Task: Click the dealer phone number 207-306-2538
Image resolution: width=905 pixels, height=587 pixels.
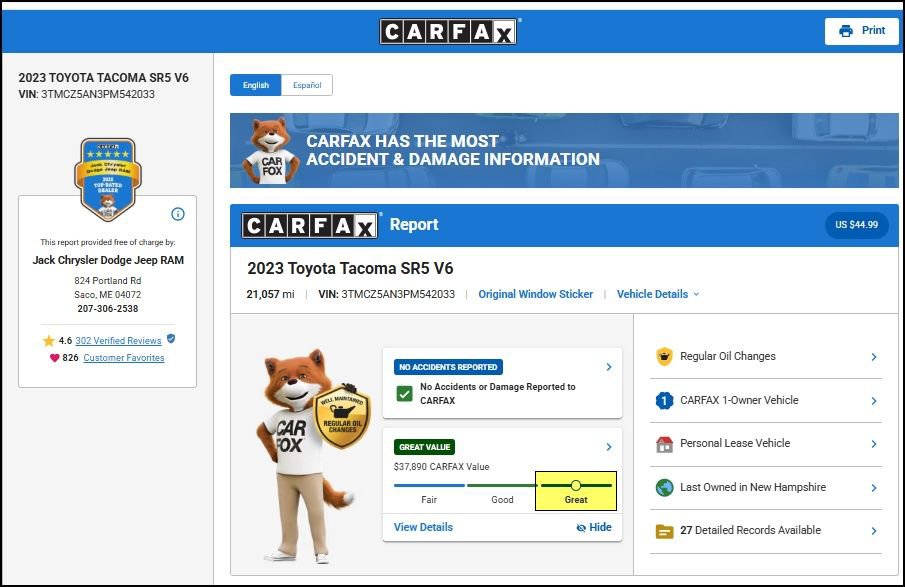Action: pyautogui.click(x=108, y=309)
